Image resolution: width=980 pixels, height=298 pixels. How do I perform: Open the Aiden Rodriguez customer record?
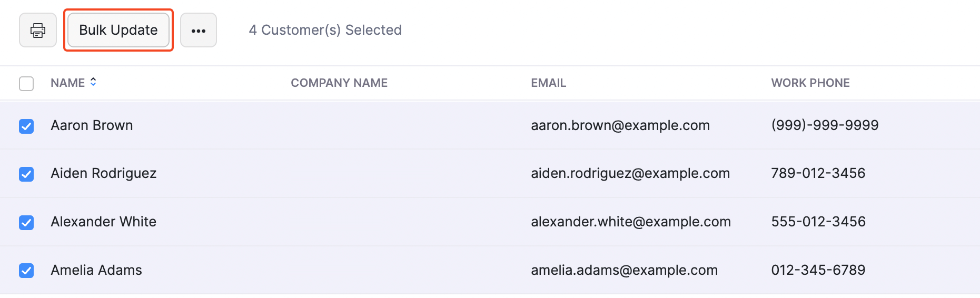104,174
